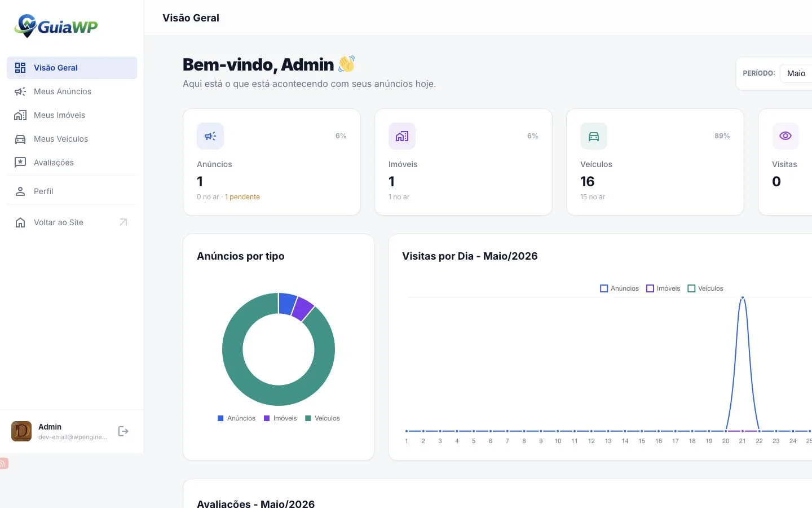
Task: Toggle Imóveis in the donut chart legend
Action: [x=280, y=418]
